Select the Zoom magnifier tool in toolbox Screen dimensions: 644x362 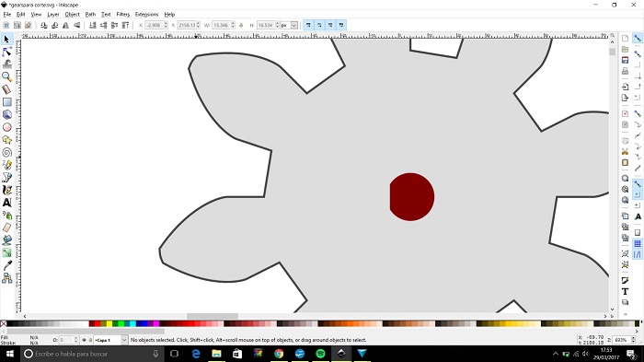pos(6,77)
